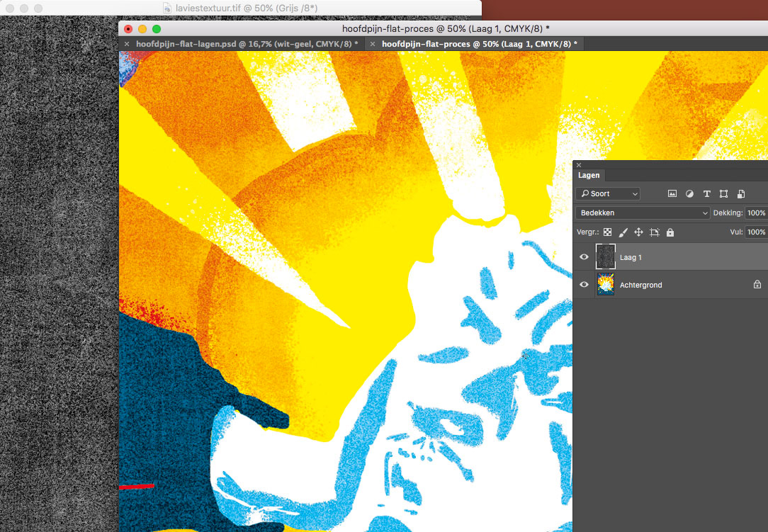The height and width of the screenshot is (532, 768).
Task: Close hoofdpijn-flat-lagen.psd document tab
Action: pyautogui.click(x=127, y=44)
